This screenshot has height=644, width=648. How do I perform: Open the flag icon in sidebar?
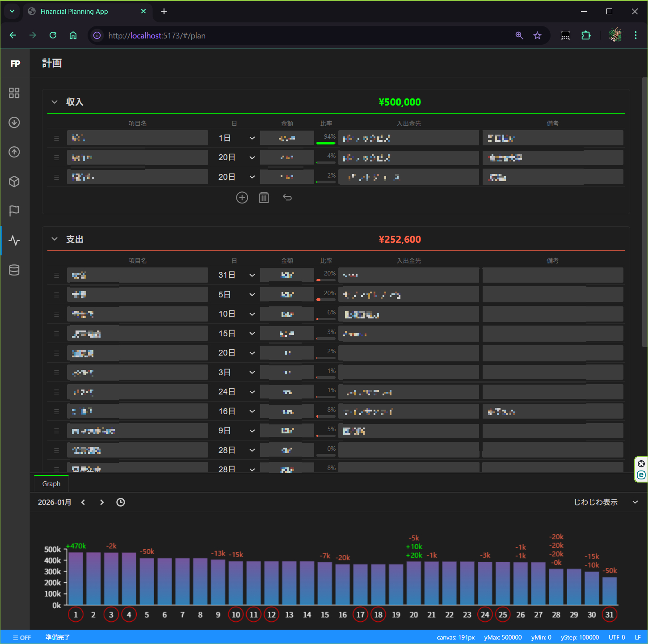14,211
